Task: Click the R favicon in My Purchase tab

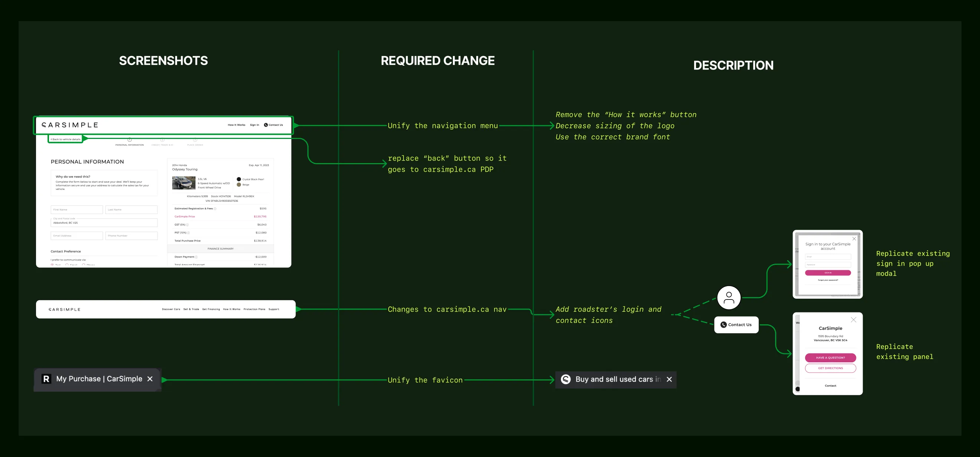Action: click(x=46, y=379)
